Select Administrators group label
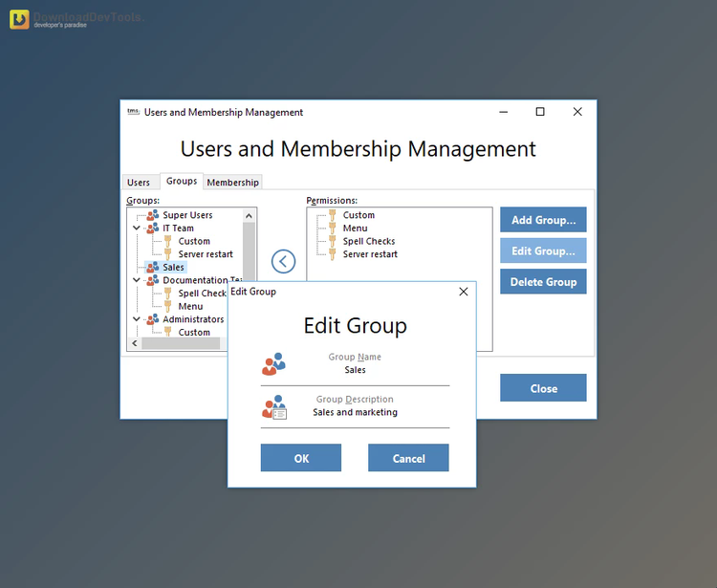Image resolution: width=717 pixels, height=588 pixels. click(x=193, y=319)
